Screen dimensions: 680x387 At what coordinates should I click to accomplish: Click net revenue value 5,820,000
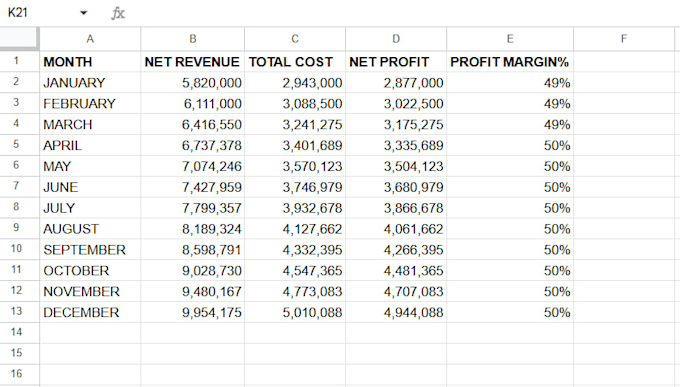[193, 82]
